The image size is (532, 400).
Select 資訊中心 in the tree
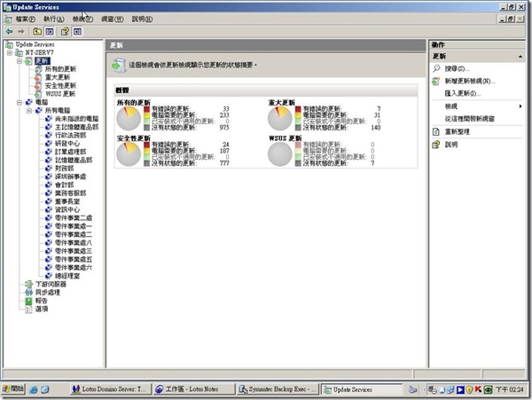[67, 209]
